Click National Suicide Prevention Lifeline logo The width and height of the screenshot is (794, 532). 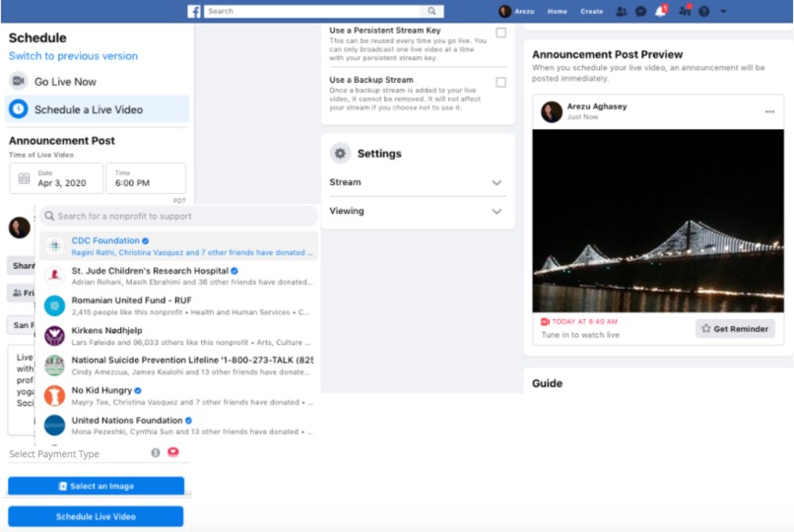tap(55, 365)
